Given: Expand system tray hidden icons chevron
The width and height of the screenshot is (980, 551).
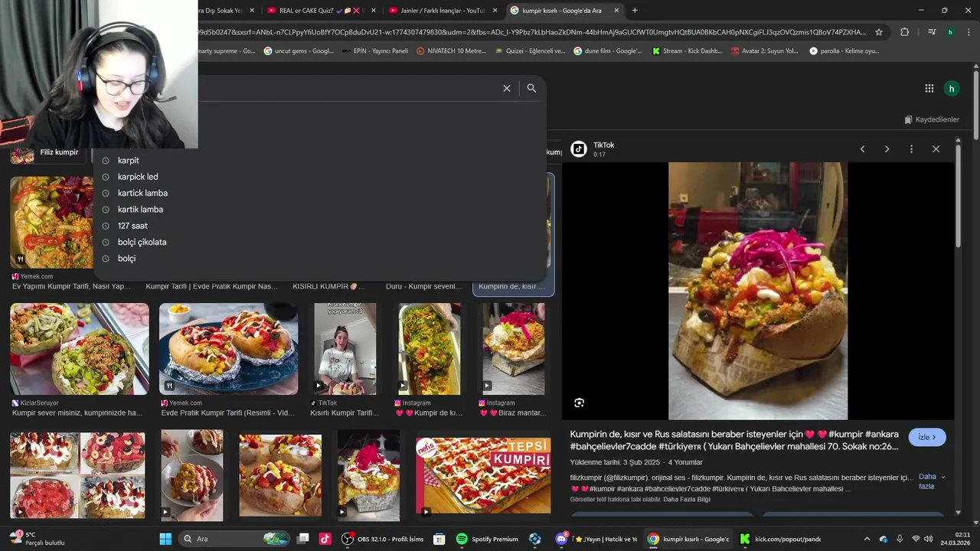Looking at the screenshot, I should [x=867, y=539].
